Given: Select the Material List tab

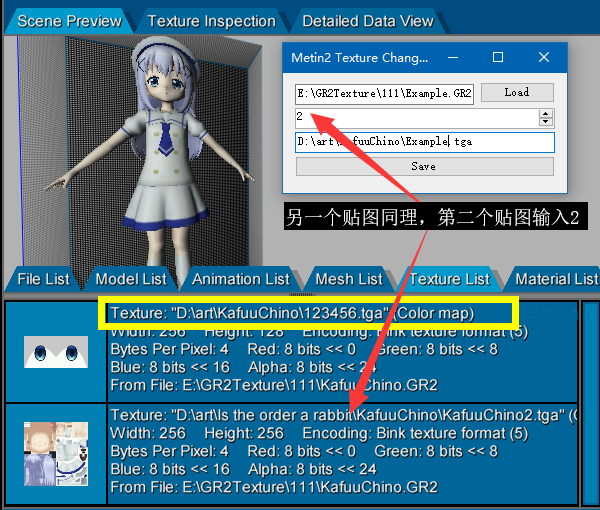Looking at the screenshot, I should 556,279.
